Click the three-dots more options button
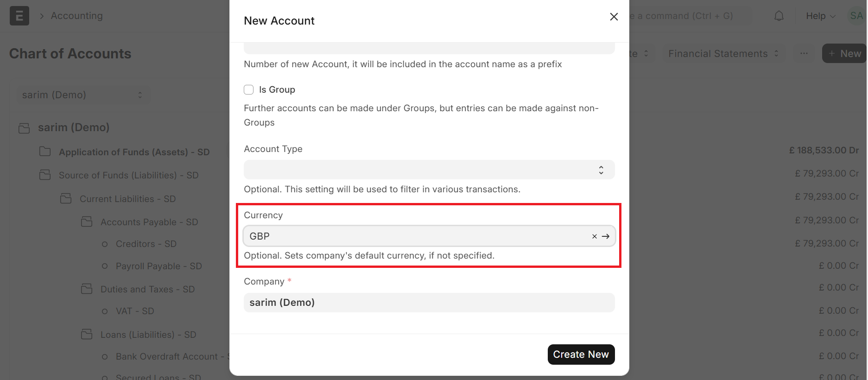This screenshot has width=868, height=380. 804,54
